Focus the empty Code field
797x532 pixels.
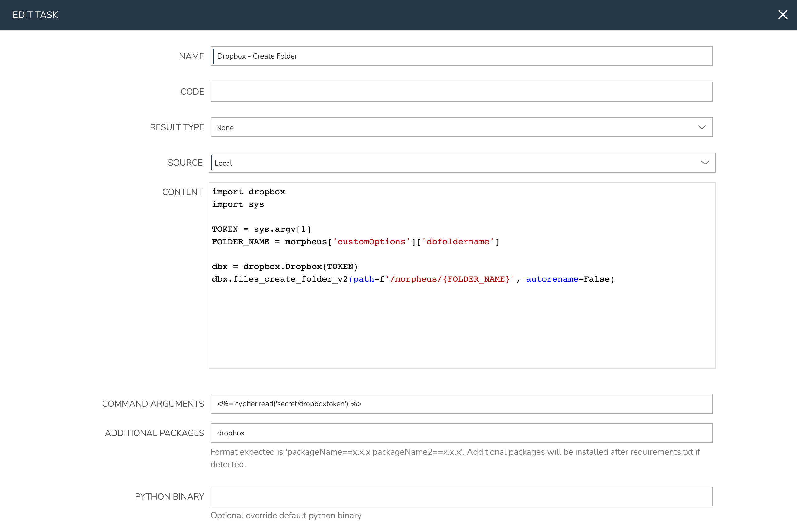click(461, 92)
